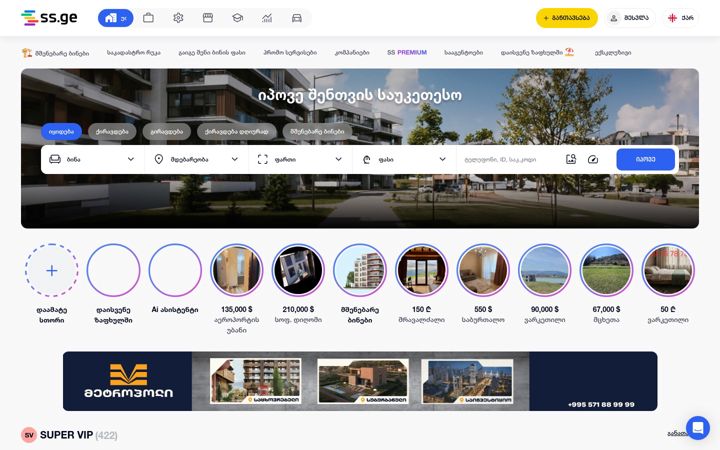
Task: Click the plus დაამატე სთორი add story circle
Action: [x=52, y=270]
